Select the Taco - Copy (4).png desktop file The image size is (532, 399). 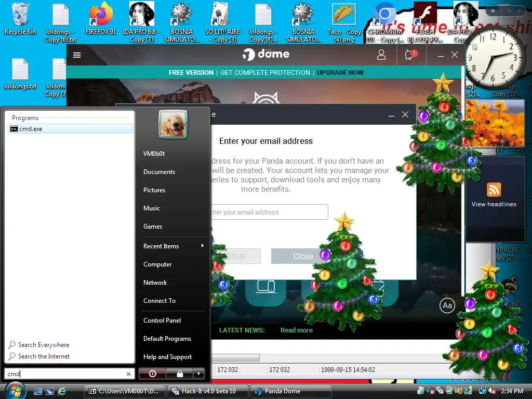pyautogui.click(x=344, y=22)
